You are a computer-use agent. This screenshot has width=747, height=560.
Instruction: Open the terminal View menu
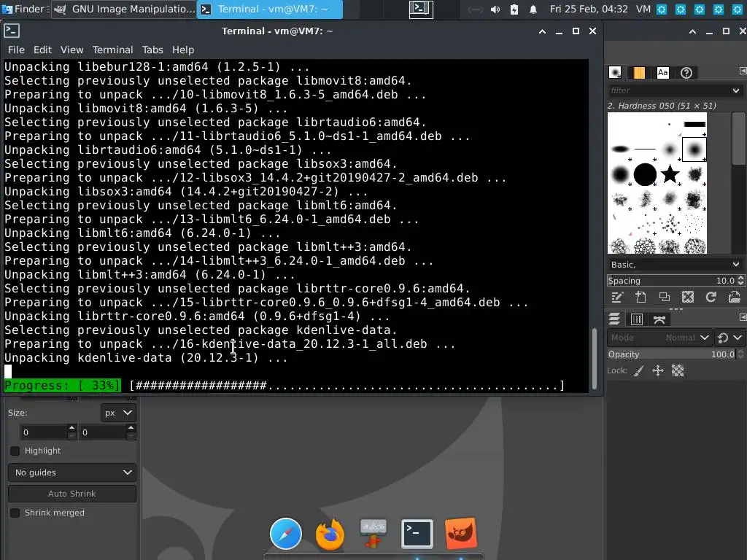pos(72,50)
